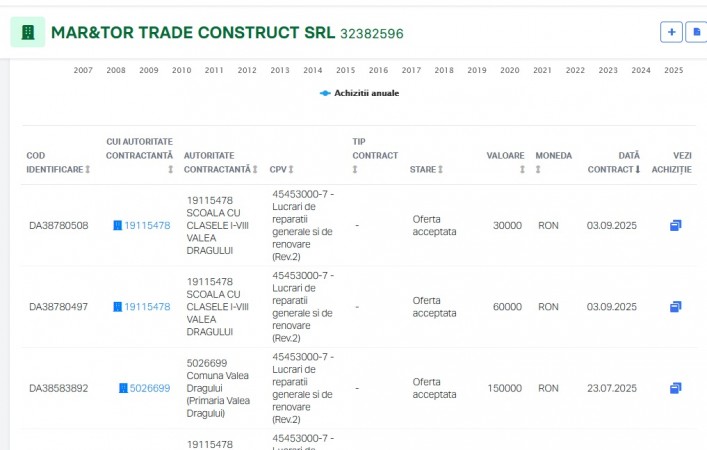Open CUI link 5026699
707x450 pixels.
(x=149, y=388)
